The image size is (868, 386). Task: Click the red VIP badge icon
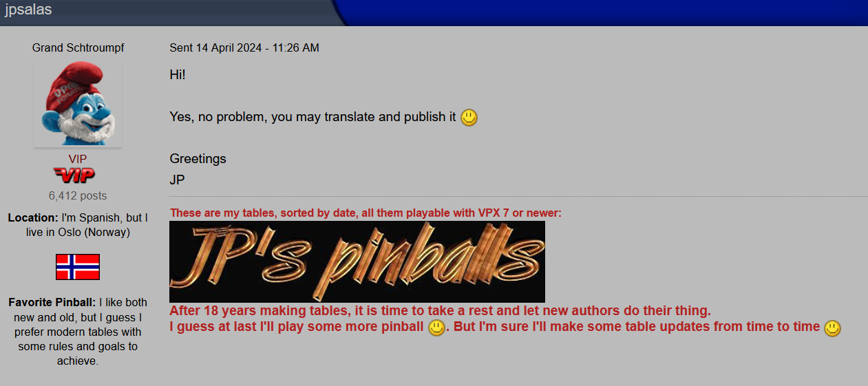click(74, 175)
